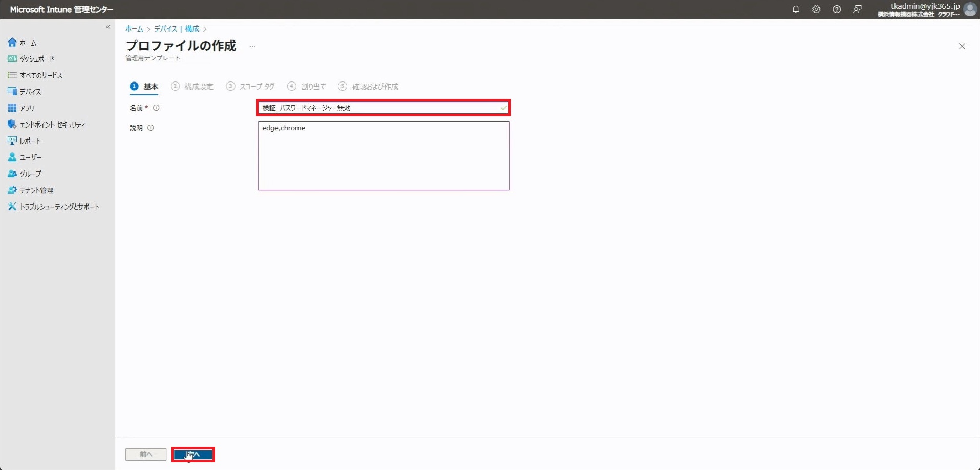This screenshot has height=470, width=980.
Task: Click the user account avatar
Action: click(970, 9)
